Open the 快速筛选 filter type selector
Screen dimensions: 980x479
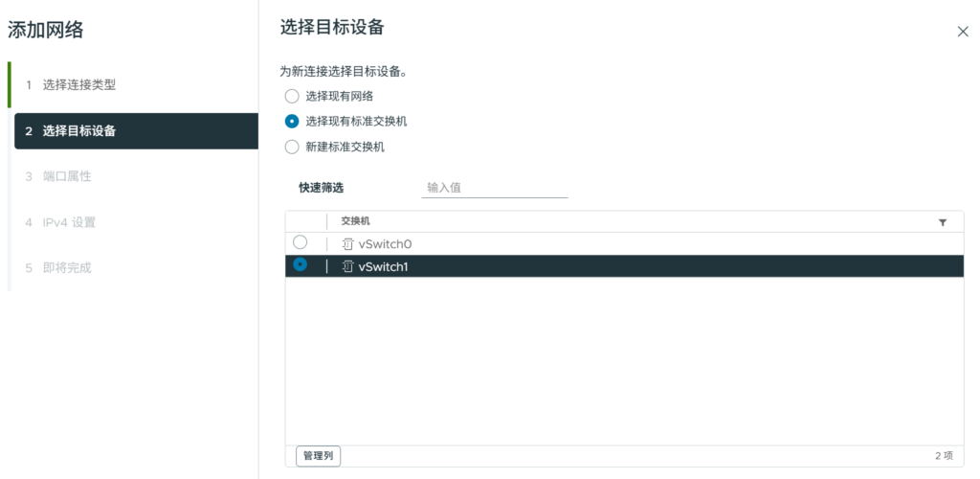[321, 188]
